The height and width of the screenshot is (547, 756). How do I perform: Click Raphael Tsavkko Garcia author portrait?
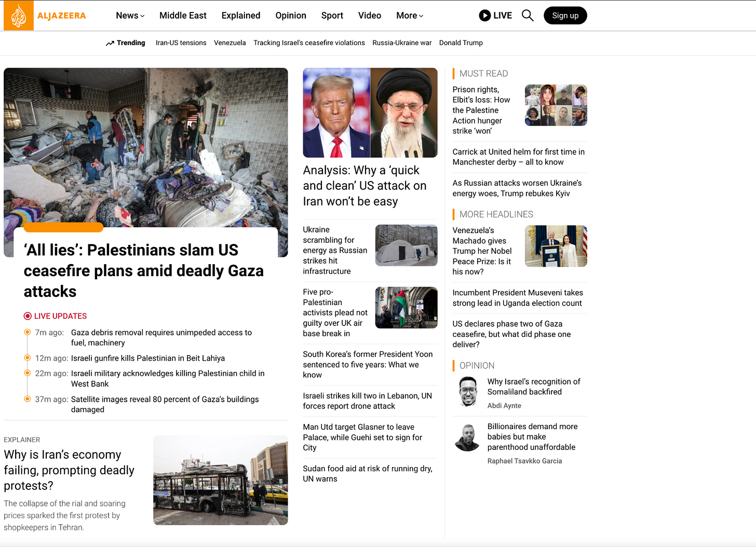coord(467,437)
